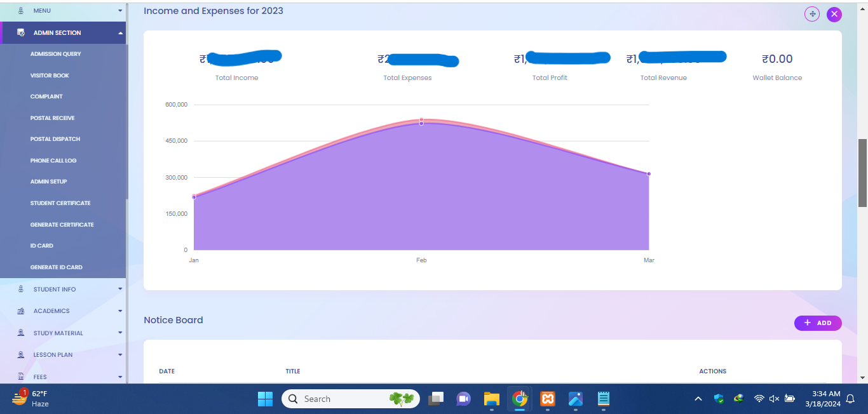Viewport: 868px width, 414px height.
Task: Open File Explorer from the taskbar
Action: coord(492,399)
